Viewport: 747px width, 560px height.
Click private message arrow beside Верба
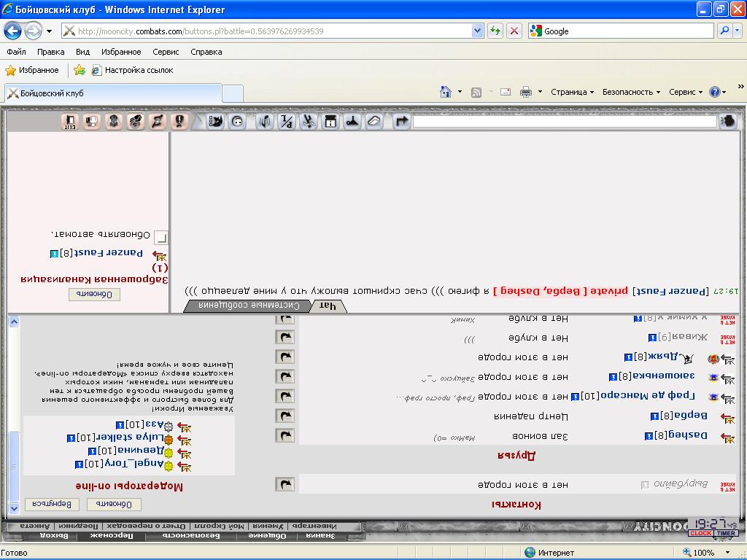coord(727,418)
